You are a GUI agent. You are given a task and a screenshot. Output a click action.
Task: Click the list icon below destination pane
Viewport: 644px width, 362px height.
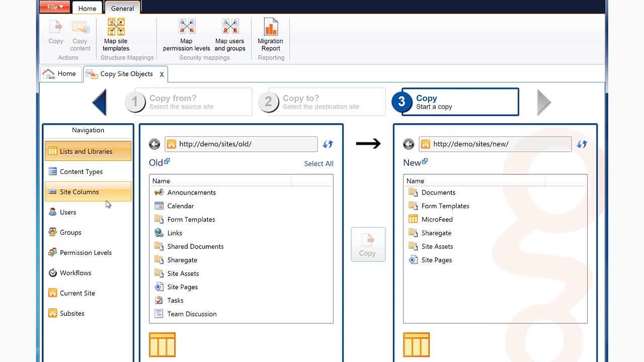point(417,345)
